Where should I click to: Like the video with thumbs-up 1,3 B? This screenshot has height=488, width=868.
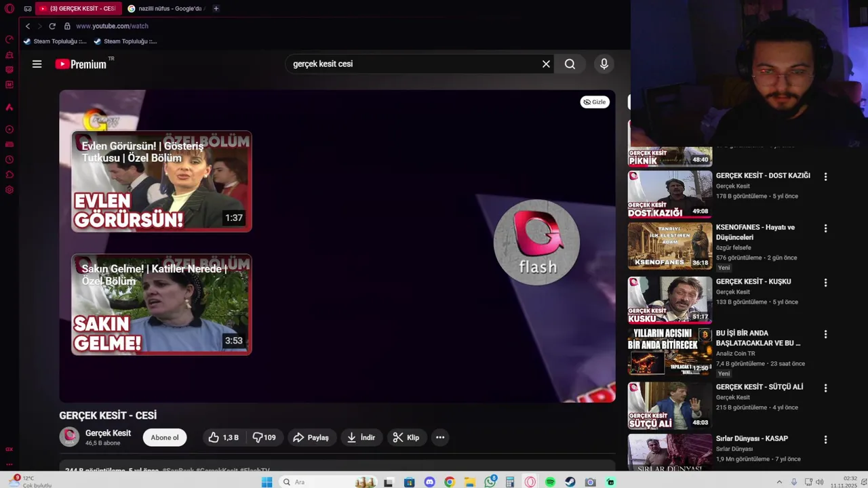224,437
